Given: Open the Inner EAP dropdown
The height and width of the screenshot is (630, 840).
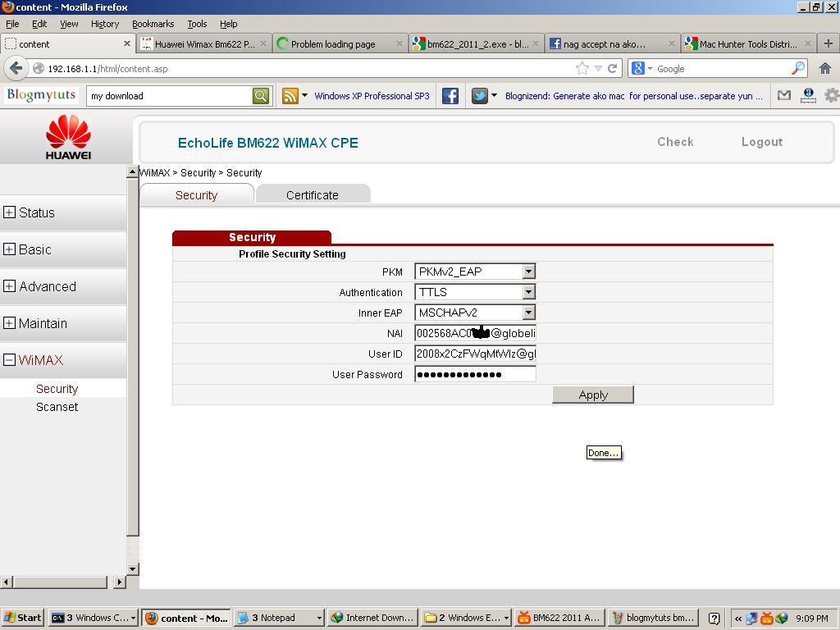Looking at the screenshot, I should (529, 312).
